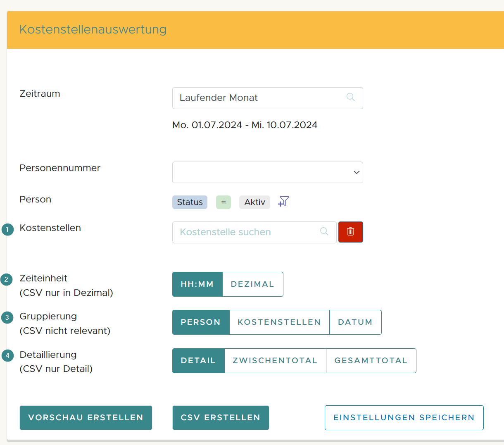The width and height of the screenshot is (504, 445).
Task: Choose GESAMTTOTAL detail level
Action: point(371,360)
